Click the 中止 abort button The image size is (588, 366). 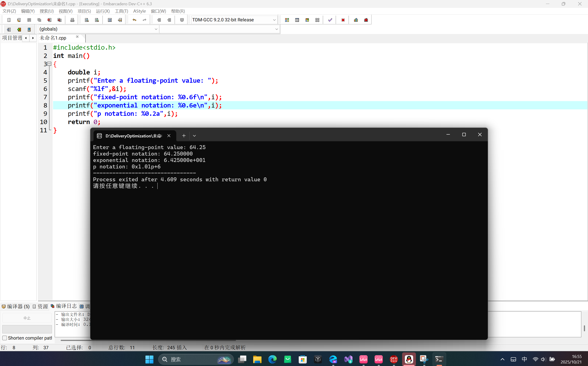click(x=27, y=318)
